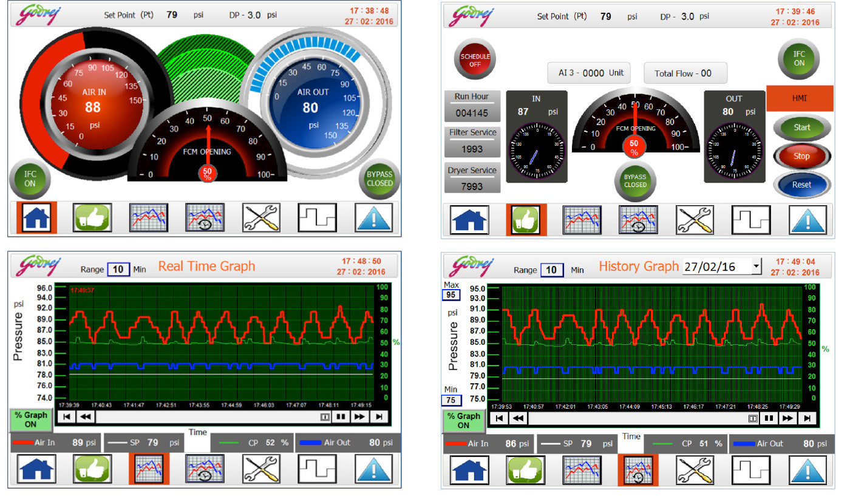Open wrench icon on Real Time Graph screen
The image size is (850, 504).
click(x=260, y=469)
